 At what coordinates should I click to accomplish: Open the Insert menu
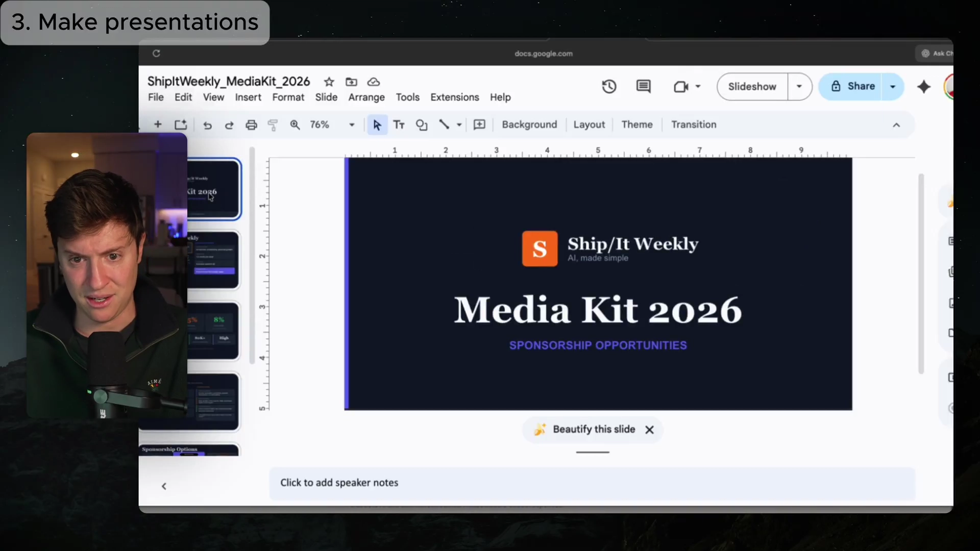tap(248, 97)
